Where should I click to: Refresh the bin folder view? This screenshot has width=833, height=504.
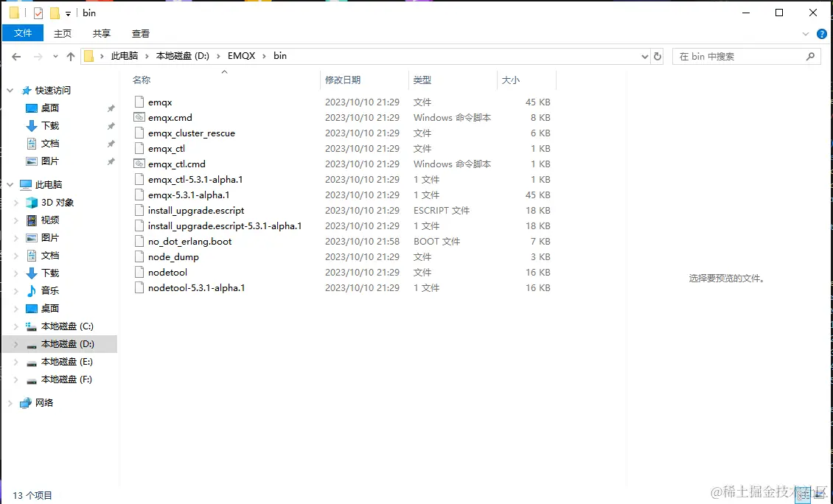pyautogui.click(x=657, y=56)
